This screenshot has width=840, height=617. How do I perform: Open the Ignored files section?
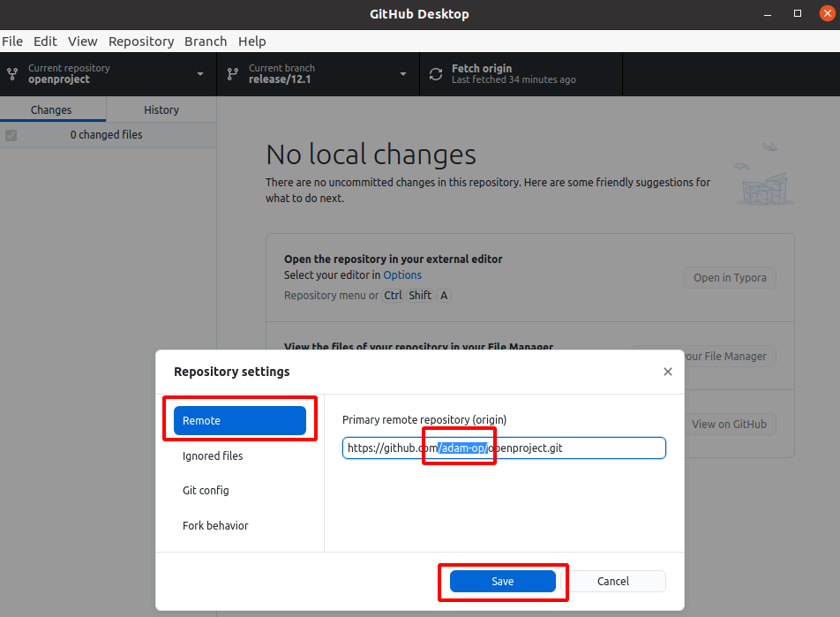(213, 456)
